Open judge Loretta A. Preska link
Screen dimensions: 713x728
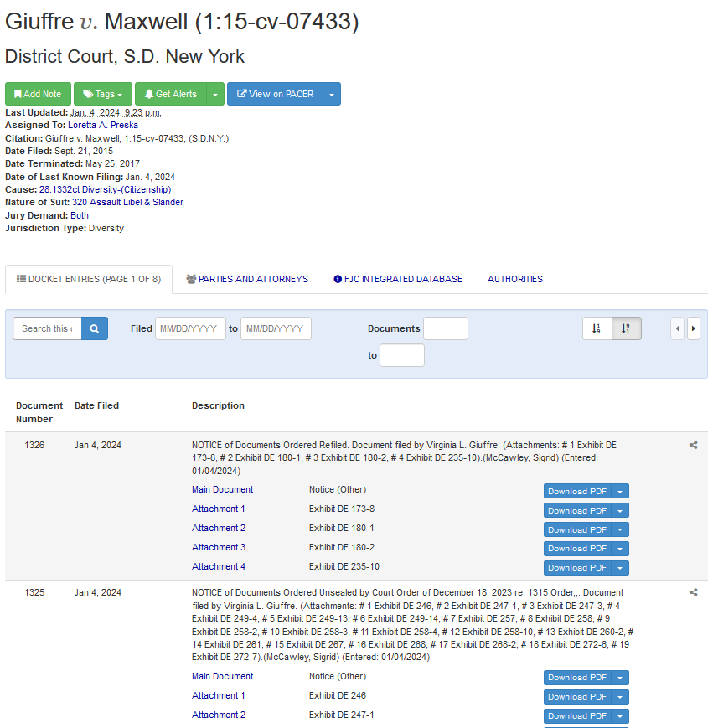[x=103, y=126]
